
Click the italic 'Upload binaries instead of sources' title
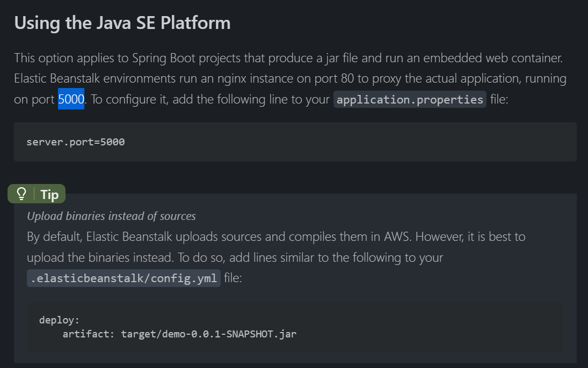coord(111,216)
